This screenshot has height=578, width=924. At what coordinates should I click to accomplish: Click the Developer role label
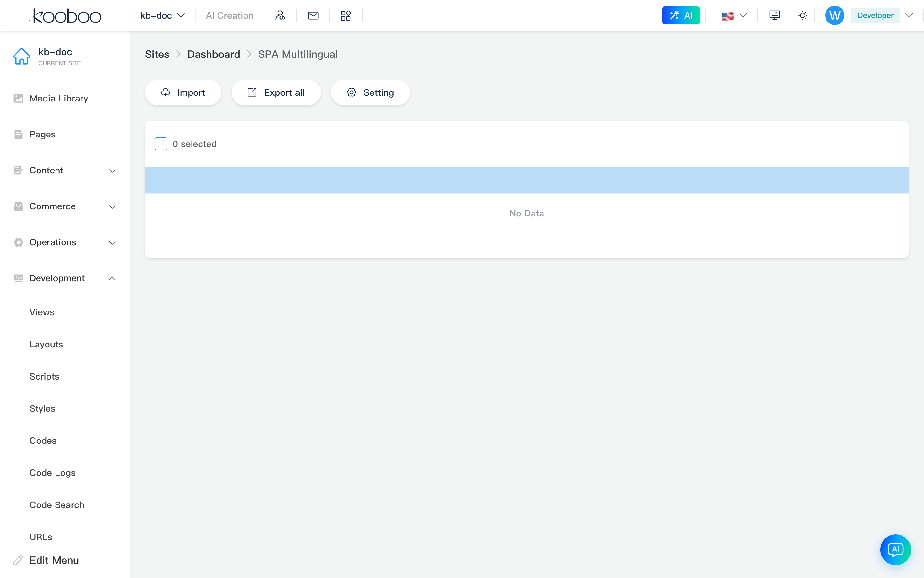point(875,16)
